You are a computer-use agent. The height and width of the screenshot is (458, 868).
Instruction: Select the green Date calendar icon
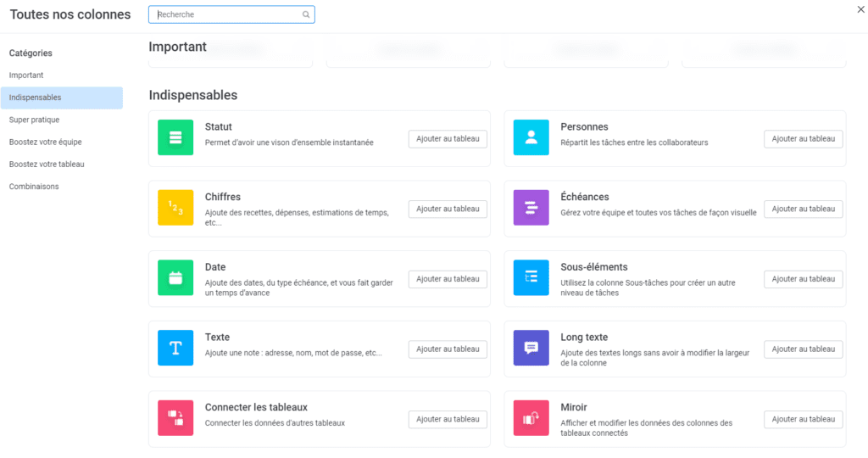click(x=175, y=278)
